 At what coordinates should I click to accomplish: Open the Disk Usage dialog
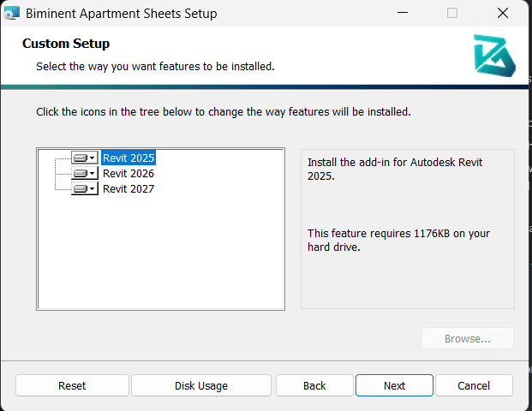click(x=201, y=385)
